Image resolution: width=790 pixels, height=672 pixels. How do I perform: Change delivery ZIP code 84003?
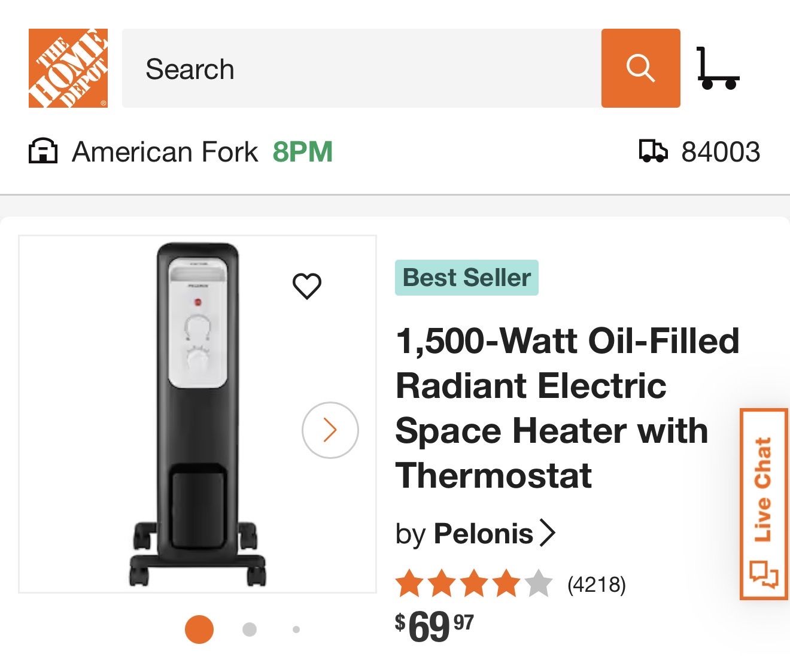(721, 152)
